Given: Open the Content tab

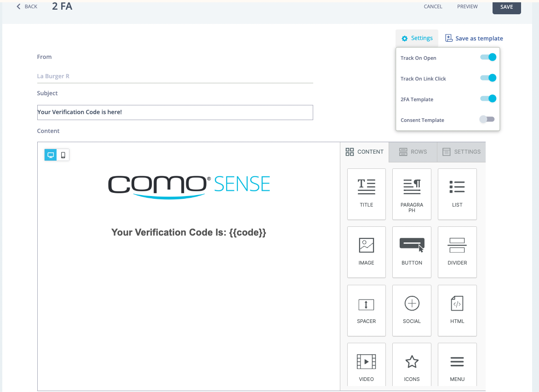Looking at the screenshot, I should coord(365,152).
